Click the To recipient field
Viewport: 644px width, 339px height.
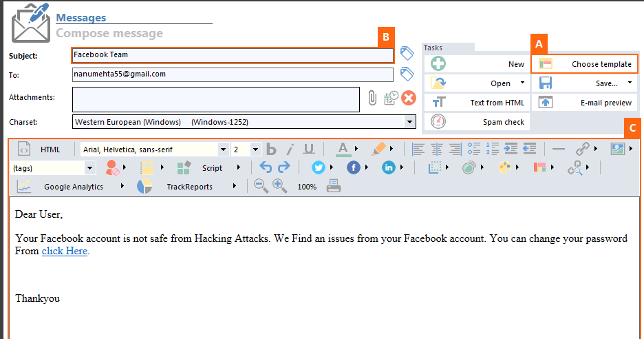tap(233, 74)
